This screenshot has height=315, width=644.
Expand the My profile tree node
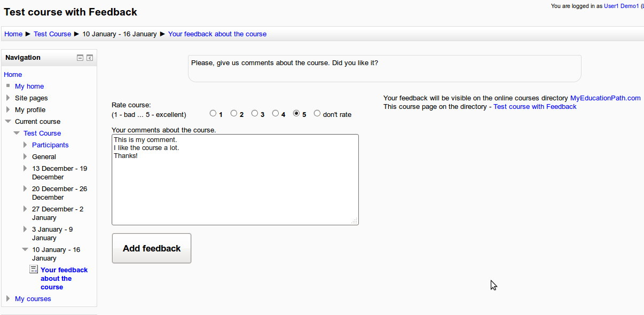8,109
